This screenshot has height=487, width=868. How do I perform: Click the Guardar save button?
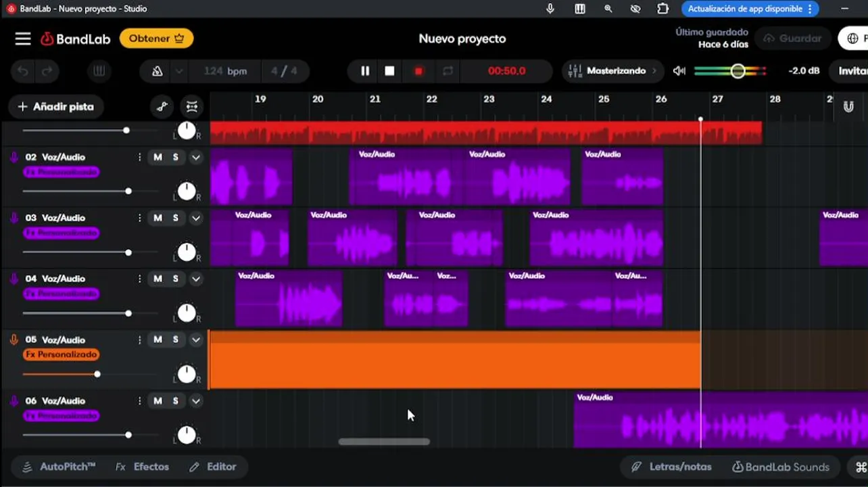[x=792, y=39]
